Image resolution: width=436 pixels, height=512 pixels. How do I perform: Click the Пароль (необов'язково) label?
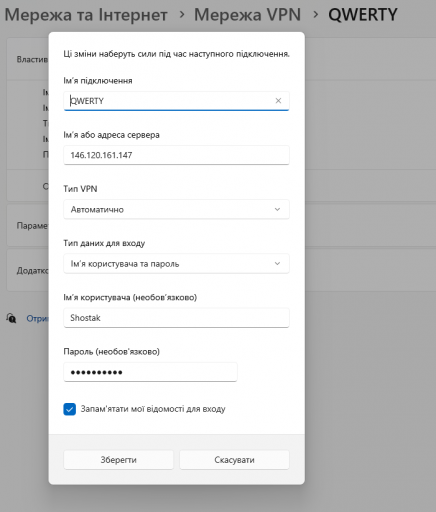pyautogui.click(x=111, y=352)
